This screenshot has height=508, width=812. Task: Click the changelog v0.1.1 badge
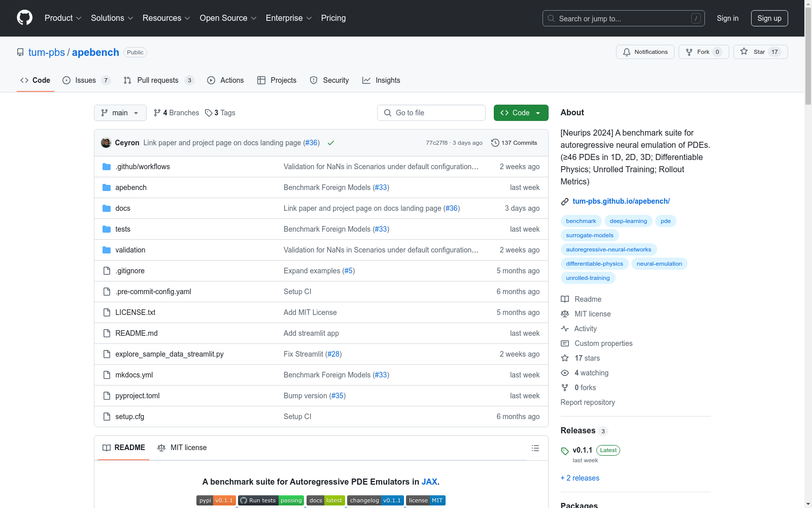376,500
